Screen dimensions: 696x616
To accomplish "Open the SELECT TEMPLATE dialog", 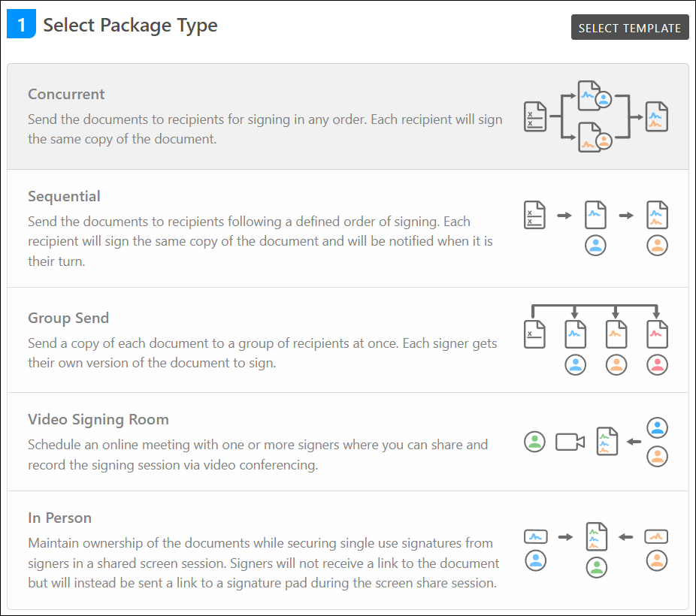I will (630, 27).
